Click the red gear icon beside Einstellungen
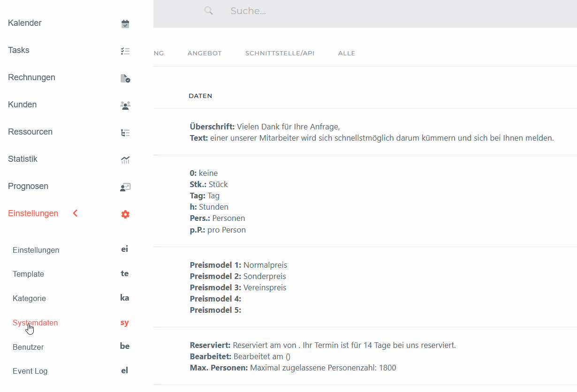 [125, 214]
